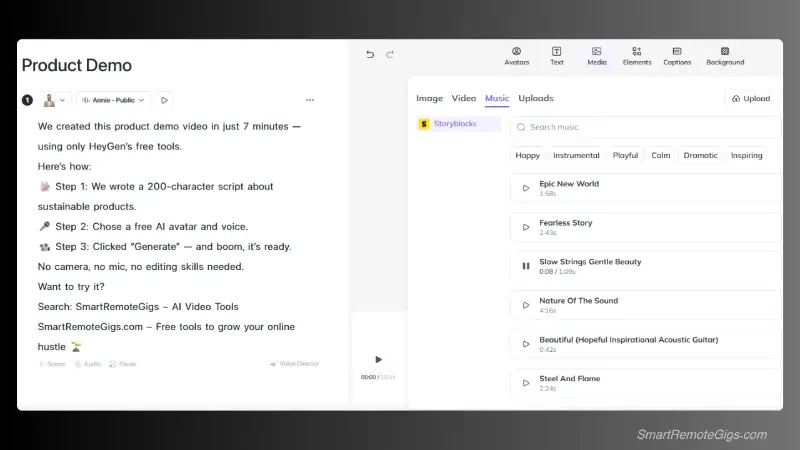Filter music by Inspiring
800x450 pixels.
coord(746,155)
